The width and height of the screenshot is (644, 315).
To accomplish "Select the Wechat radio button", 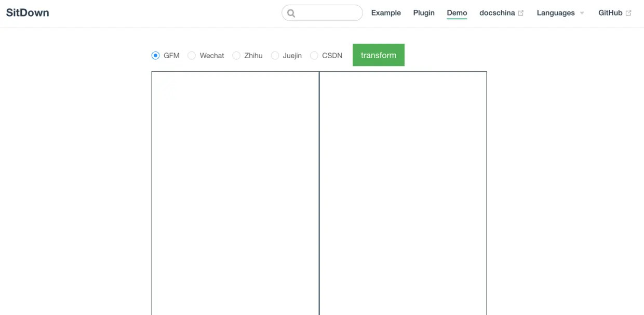I will [x=192, y=56].
